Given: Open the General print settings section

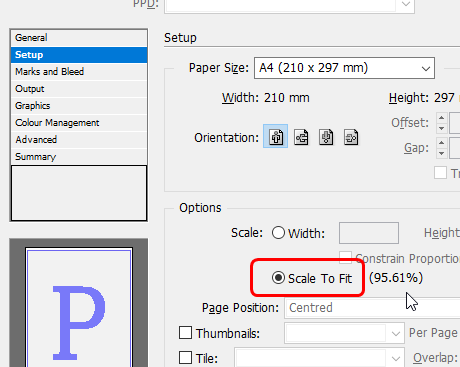Looking at the screenshot, I should (x=79, y=38).
